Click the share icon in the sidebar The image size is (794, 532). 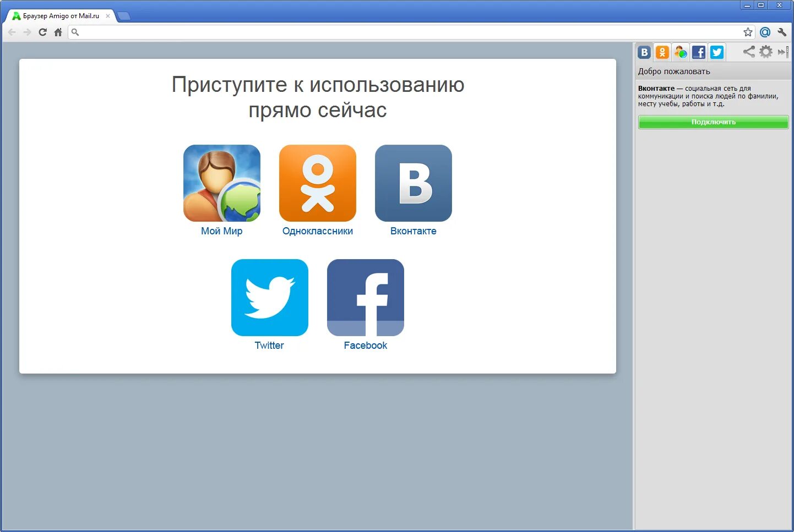click(749, 52)
